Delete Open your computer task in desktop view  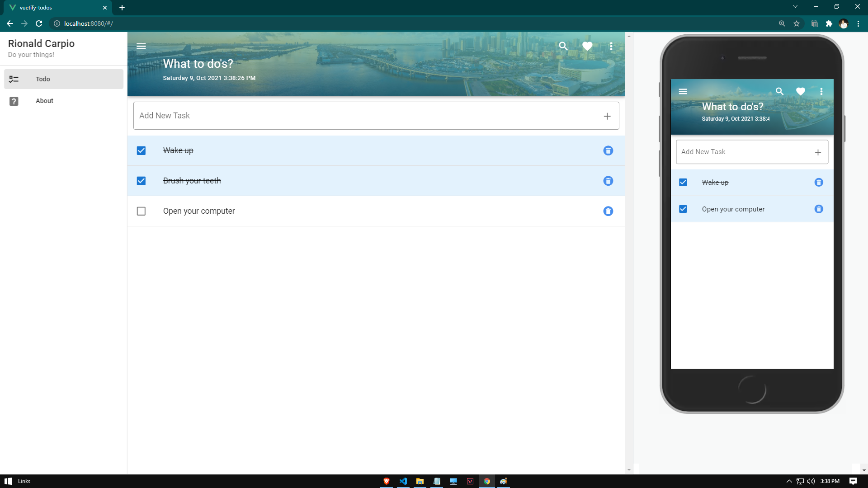tap(608, 211)
